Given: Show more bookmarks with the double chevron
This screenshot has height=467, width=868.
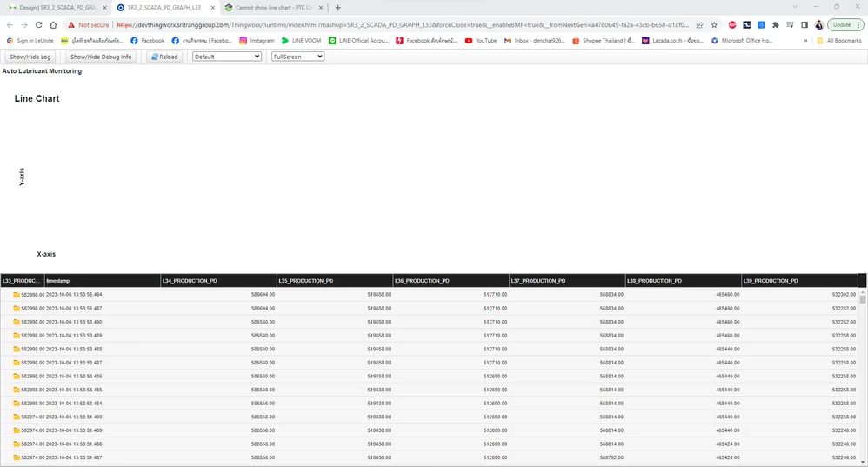Looking at the screenshot, I should click(x=805, y=40).
